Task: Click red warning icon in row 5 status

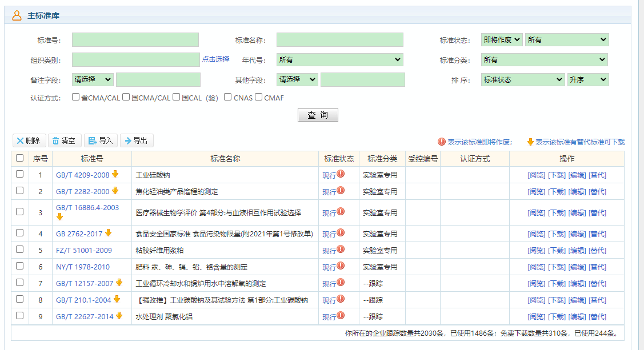Action: [341, 249]
